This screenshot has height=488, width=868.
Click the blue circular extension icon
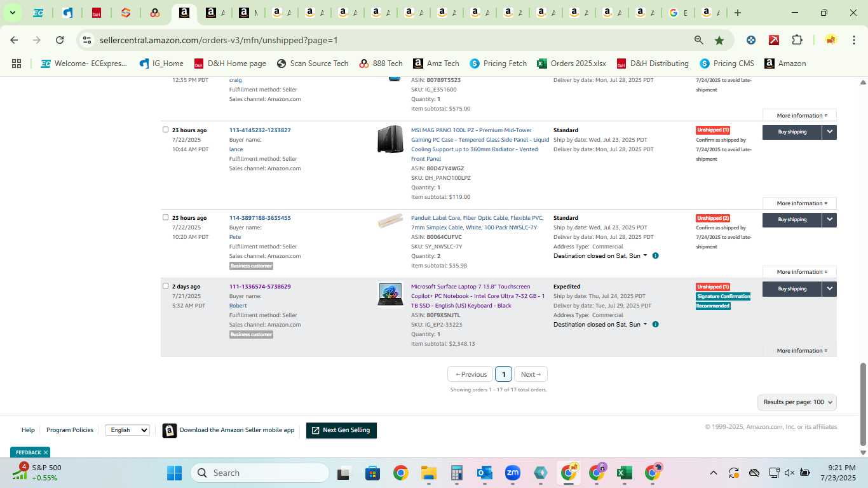click(751, 40)
